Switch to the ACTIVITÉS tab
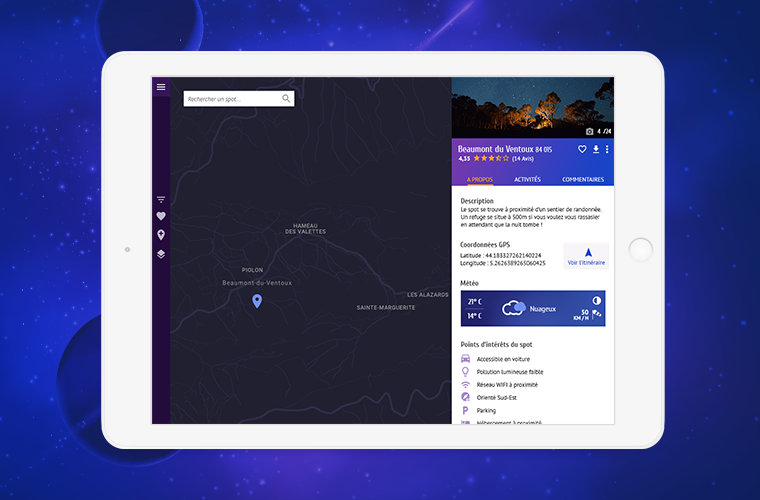This screenshot has width=760, height=500. [527, 179]
